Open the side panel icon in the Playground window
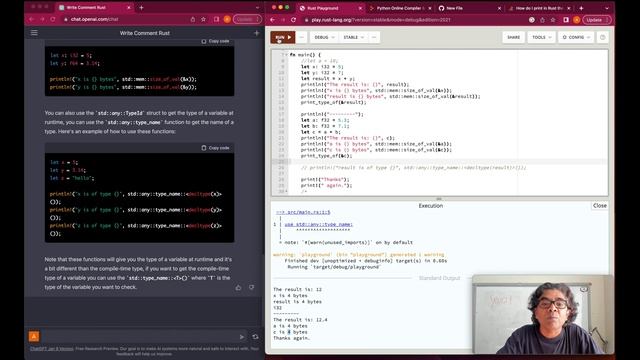This screenshot has width=640, height=360. tap(566, 20)
